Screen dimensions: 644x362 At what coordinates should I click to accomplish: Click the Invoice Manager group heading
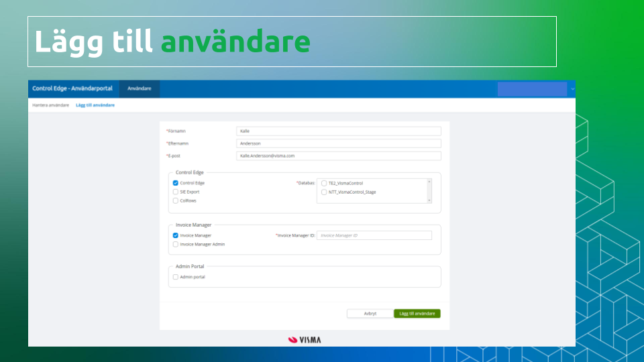click(x=193, y=225)
